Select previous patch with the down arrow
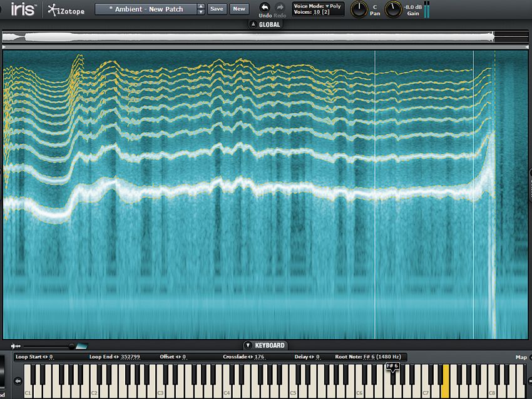 [x=201, y=12]
